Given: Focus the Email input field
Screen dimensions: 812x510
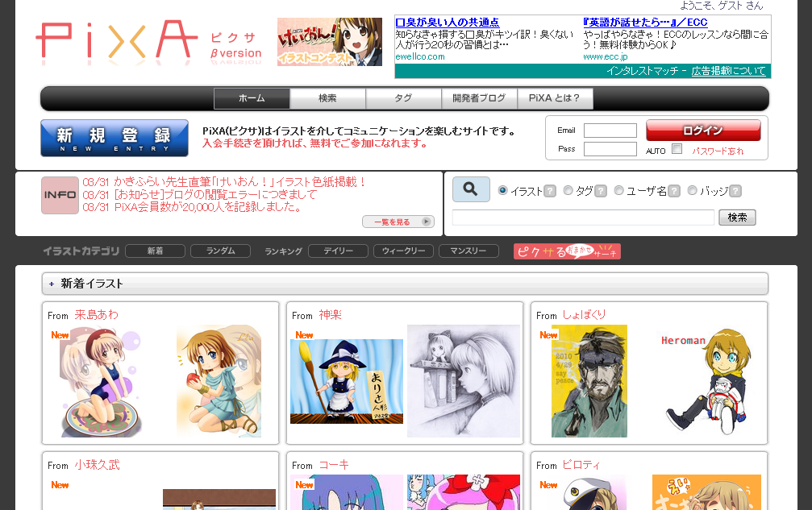Looking at the screenshot, I should [x=610, y=131].
